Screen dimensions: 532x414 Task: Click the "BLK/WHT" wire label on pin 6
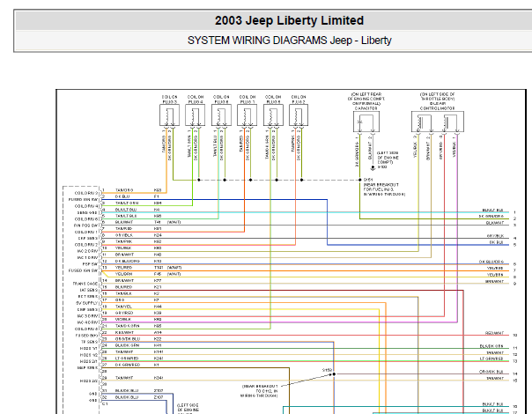click(123, 222)
